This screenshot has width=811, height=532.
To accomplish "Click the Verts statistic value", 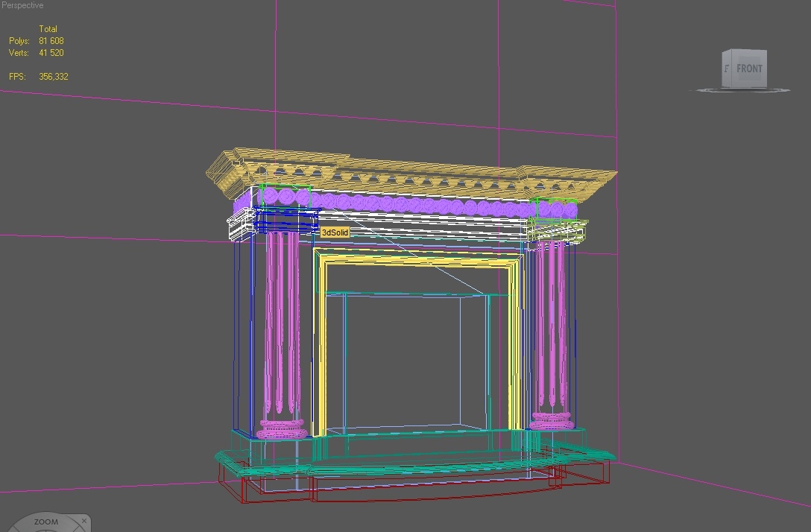I will 50,53.
